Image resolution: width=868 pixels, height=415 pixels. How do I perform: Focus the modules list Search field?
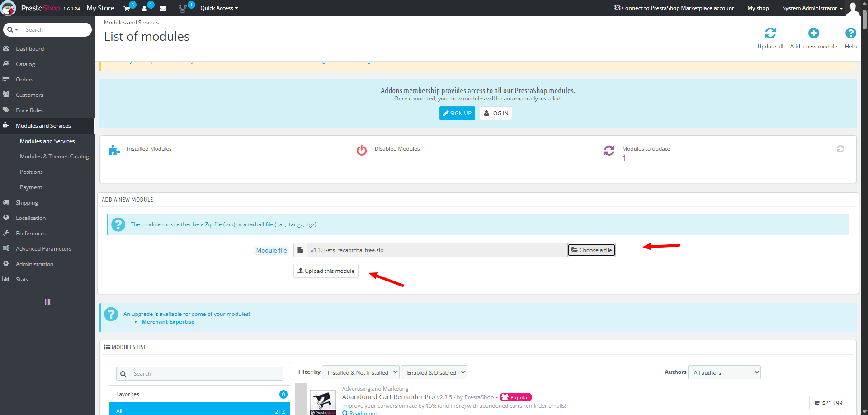[x=206, y=374]
